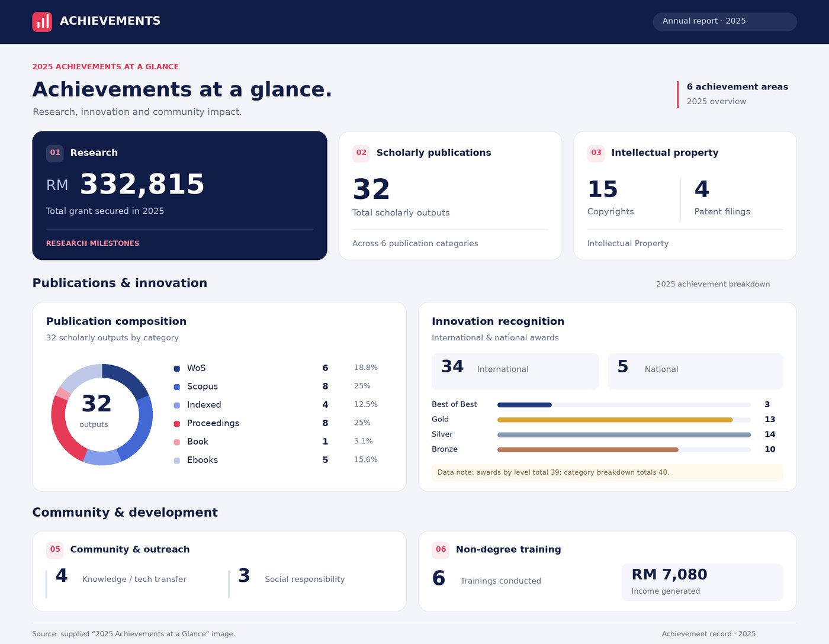Viewport: 829px width, 644px height.
Task: Click the Indexed legend color swatch
Action: pos(176,405)
